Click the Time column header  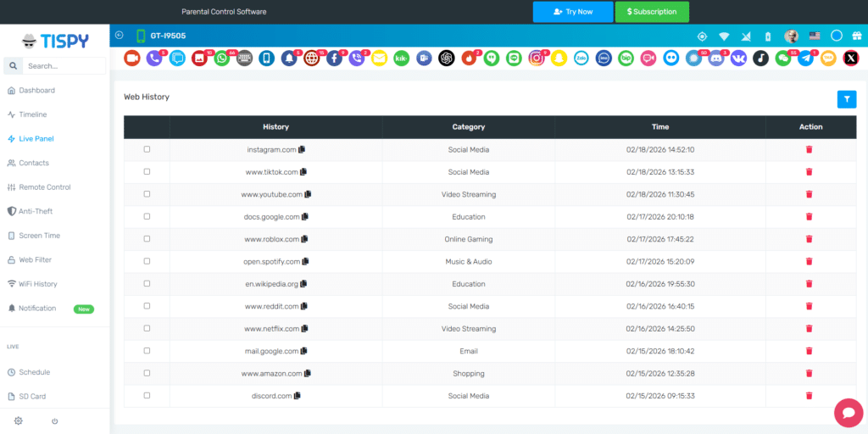click(659, 127)
